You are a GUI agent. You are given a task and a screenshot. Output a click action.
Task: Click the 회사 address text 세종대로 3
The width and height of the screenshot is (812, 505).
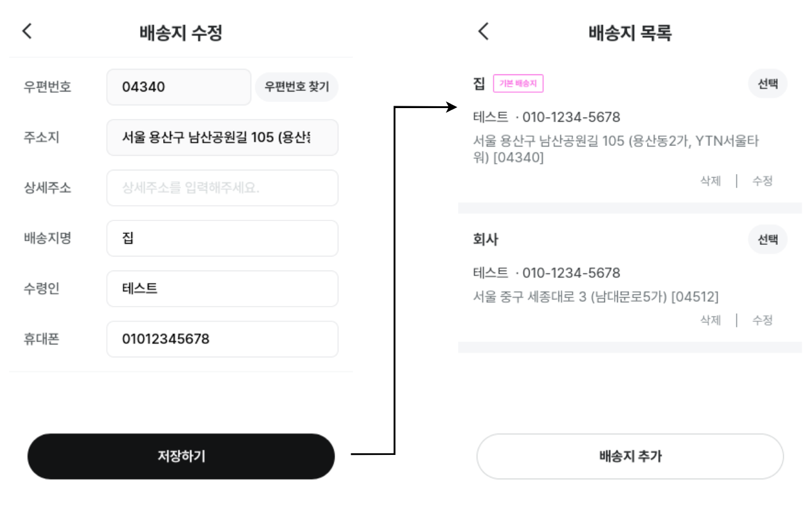596,297
